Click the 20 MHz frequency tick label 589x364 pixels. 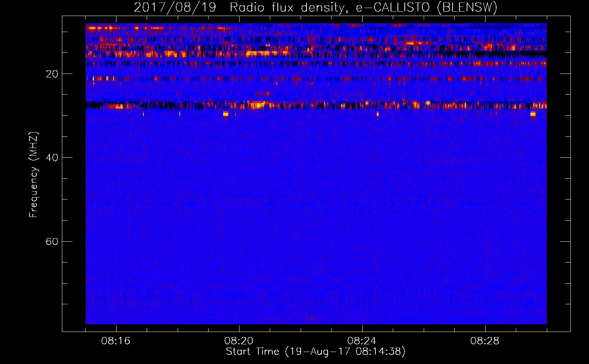[x=52, y=74]
